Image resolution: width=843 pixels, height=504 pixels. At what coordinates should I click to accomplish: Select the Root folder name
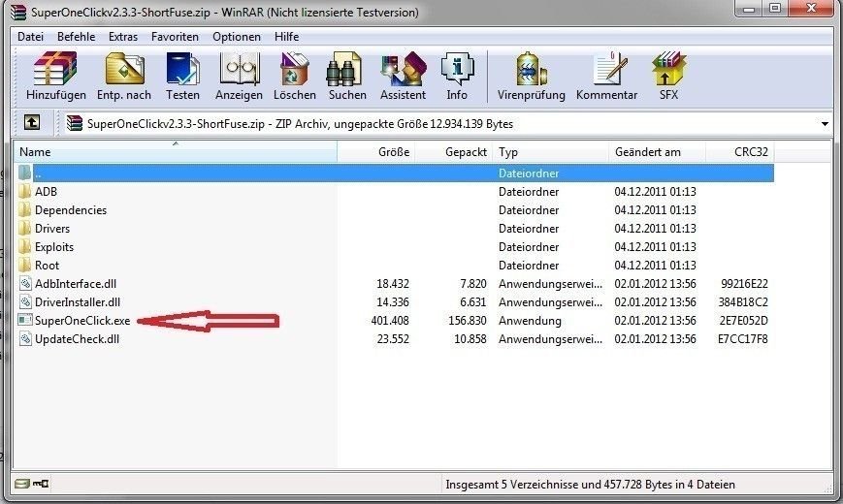click(x=47, y=266)
